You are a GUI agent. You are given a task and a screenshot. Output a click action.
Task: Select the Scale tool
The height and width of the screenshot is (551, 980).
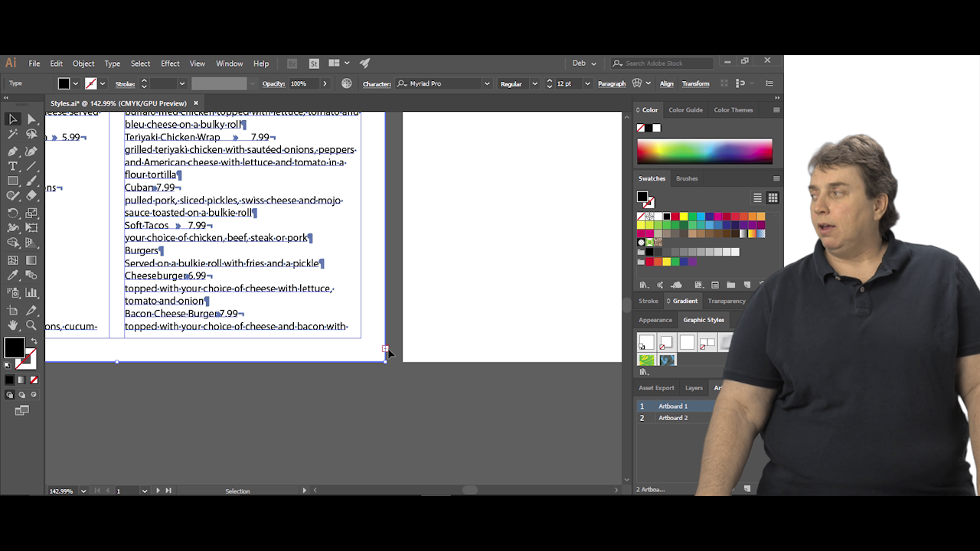point(31,213)
